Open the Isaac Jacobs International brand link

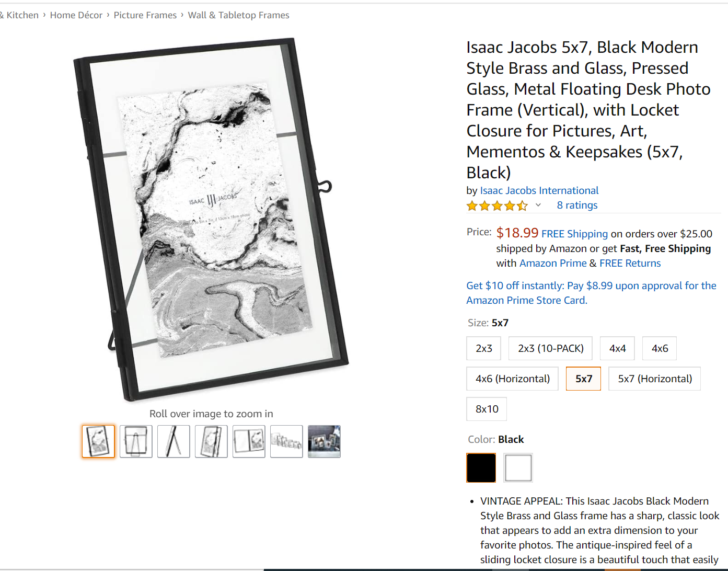[539, 190]
